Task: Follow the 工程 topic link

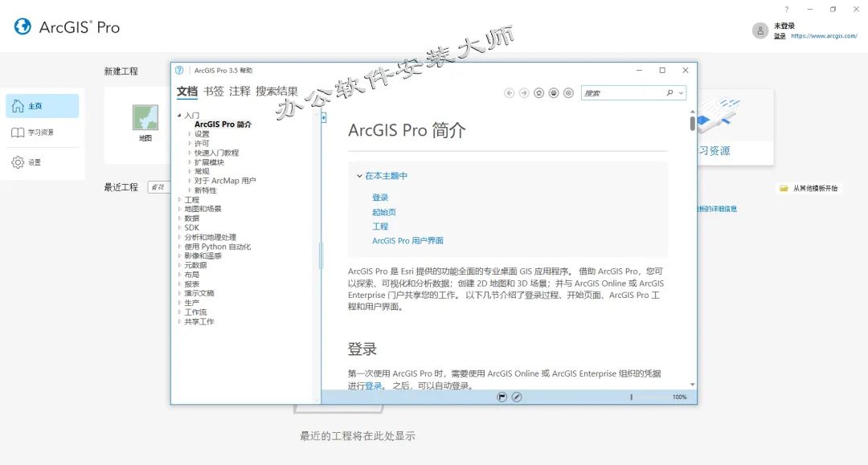Action: [x=379, y=226]
